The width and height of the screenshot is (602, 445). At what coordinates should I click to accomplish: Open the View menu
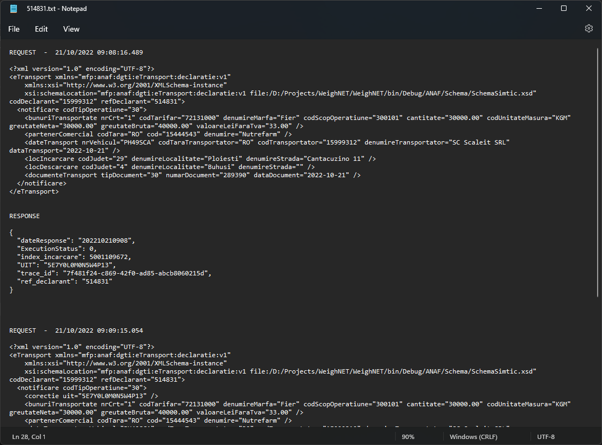(71, 29)
